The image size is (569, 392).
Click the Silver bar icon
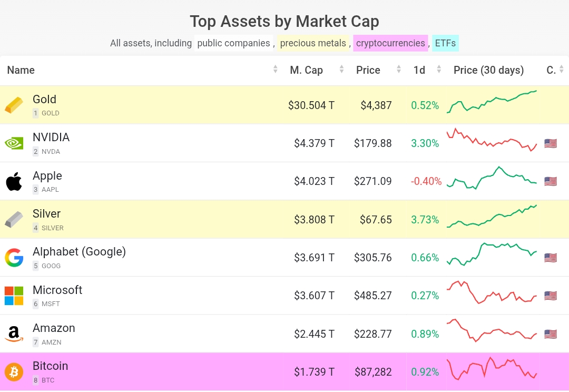[x=14, y=219]
